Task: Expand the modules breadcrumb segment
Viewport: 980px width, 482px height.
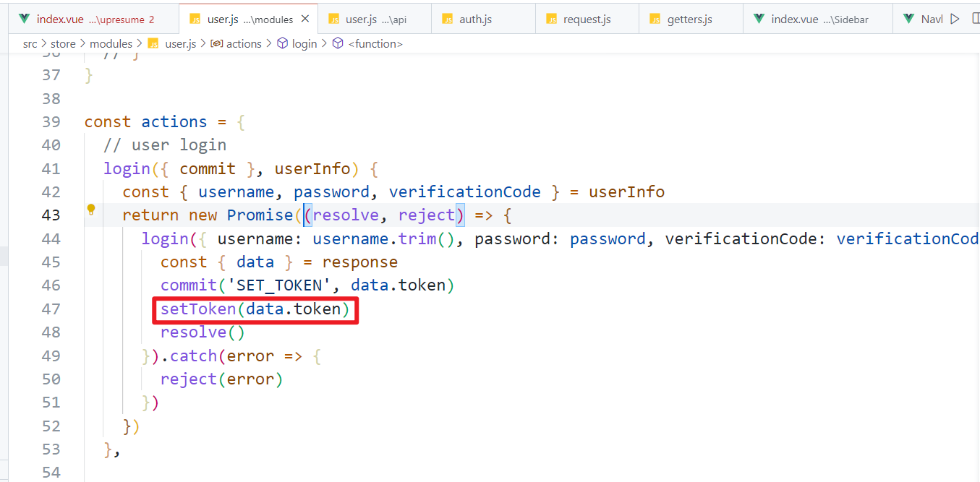Action: coord(111,44)
